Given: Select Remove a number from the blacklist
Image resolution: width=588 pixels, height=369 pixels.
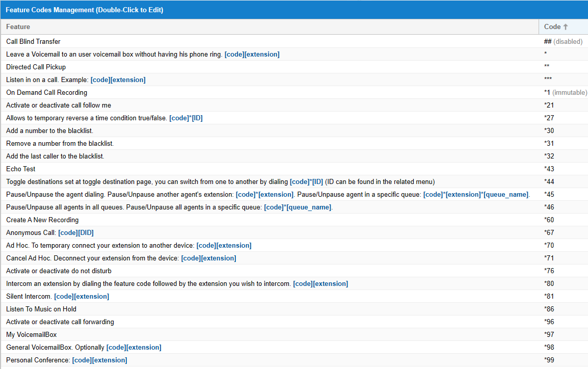Looking at the screenshot, I should [60, 143].
